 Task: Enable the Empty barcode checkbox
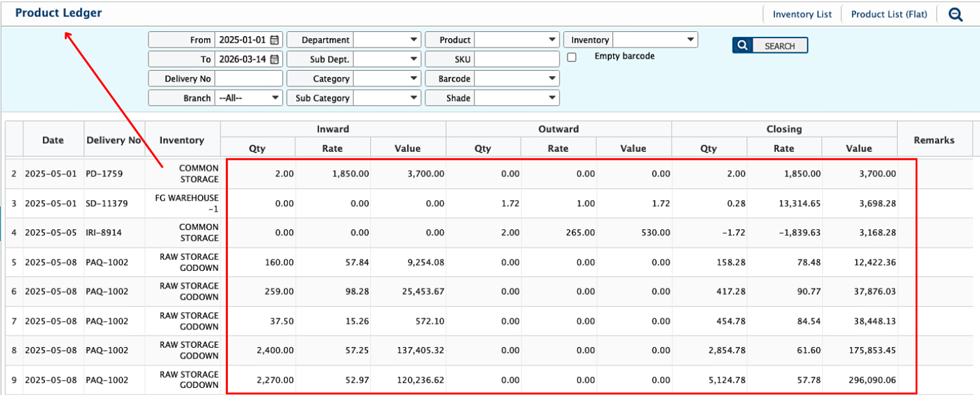pos(572,57)
